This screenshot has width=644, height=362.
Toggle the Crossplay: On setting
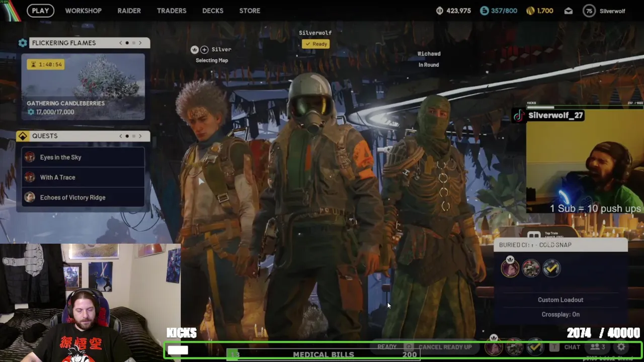pos(560,314)
